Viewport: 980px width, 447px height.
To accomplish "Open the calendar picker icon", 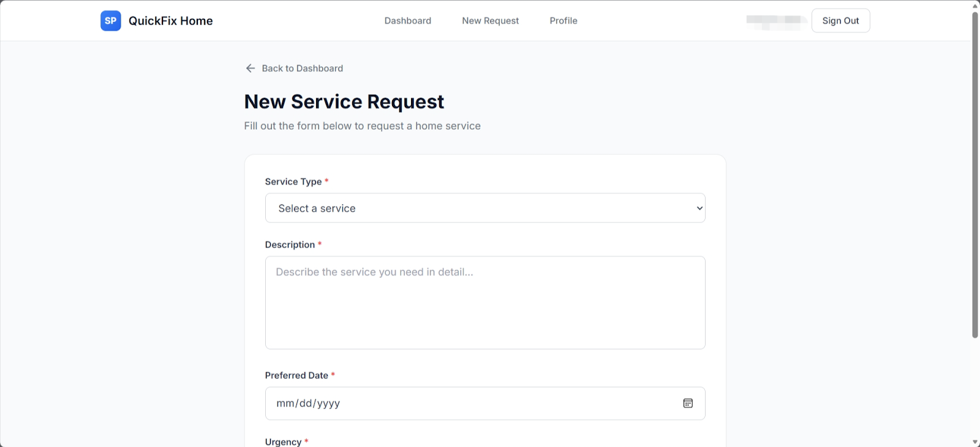I will [x=688, y=404].
